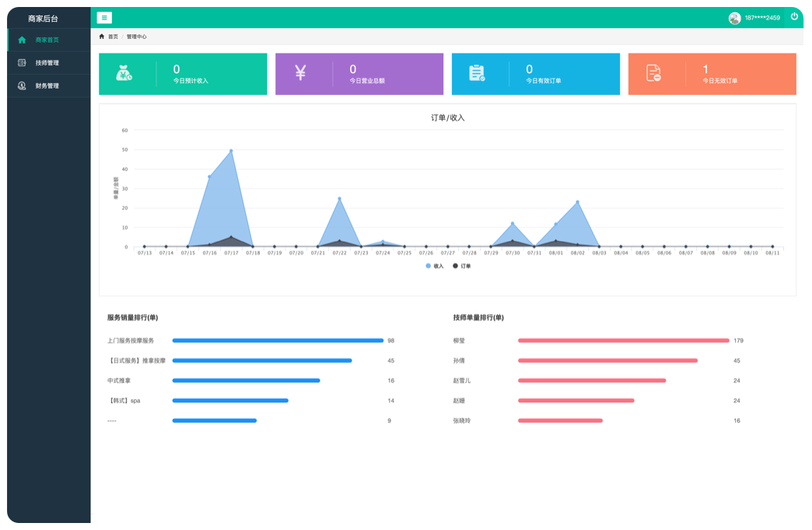Viewport: 812px width, 530px height.
Task: Click the breadcrumb 首页 link
Action: click(x=113, y=37)
